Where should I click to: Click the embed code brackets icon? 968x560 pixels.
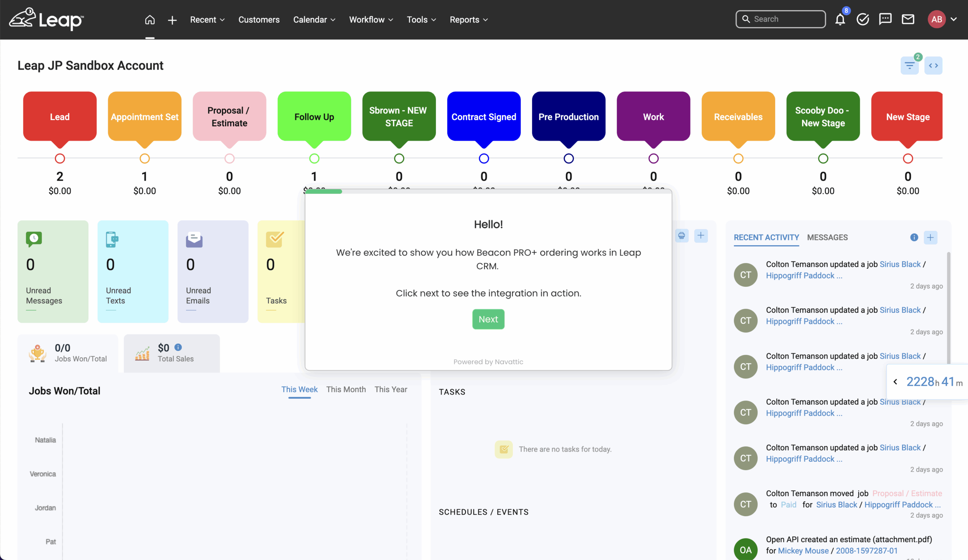(x=933, y=65)
